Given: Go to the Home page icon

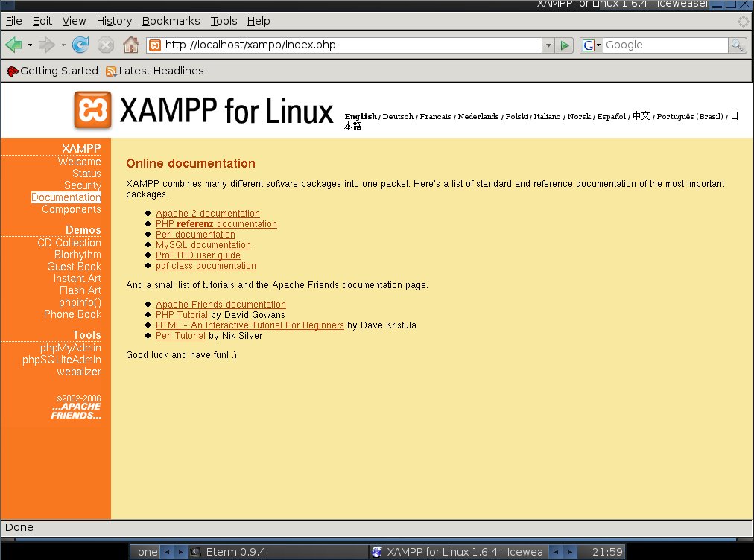Looking at the screenshot, I should 131,45.
